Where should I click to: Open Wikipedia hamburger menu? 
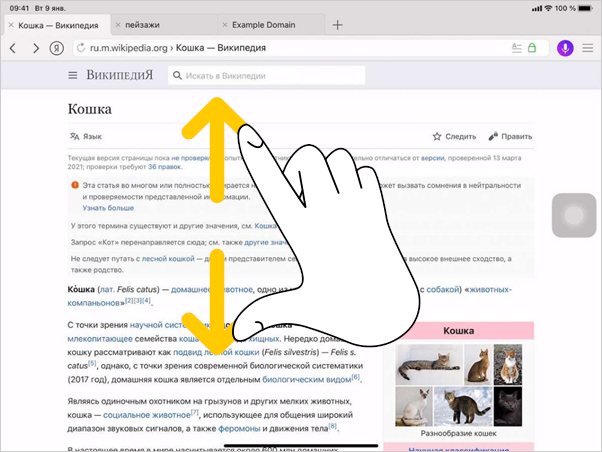pos(73,76)
